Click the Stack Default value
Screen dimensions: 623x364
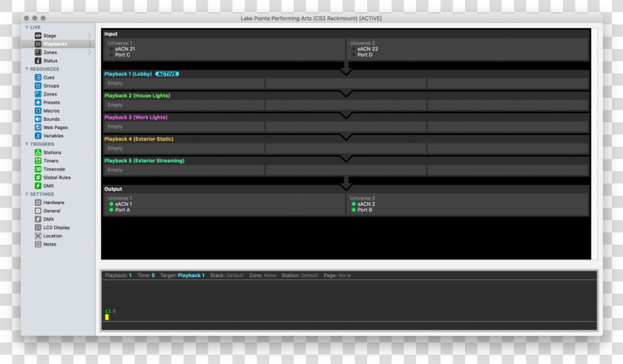(234, 276)
